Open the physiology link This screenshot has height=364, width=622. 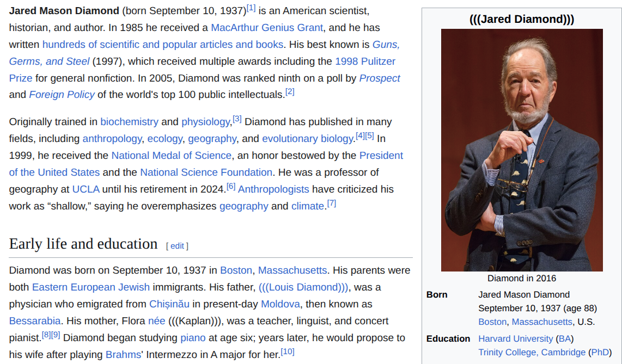pos(205,122)
